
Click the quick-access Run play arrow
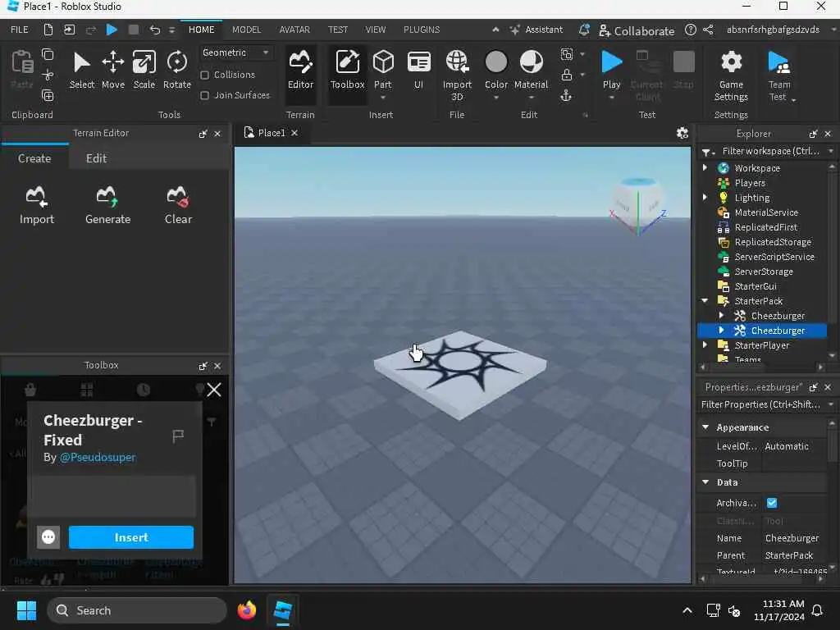112,30
